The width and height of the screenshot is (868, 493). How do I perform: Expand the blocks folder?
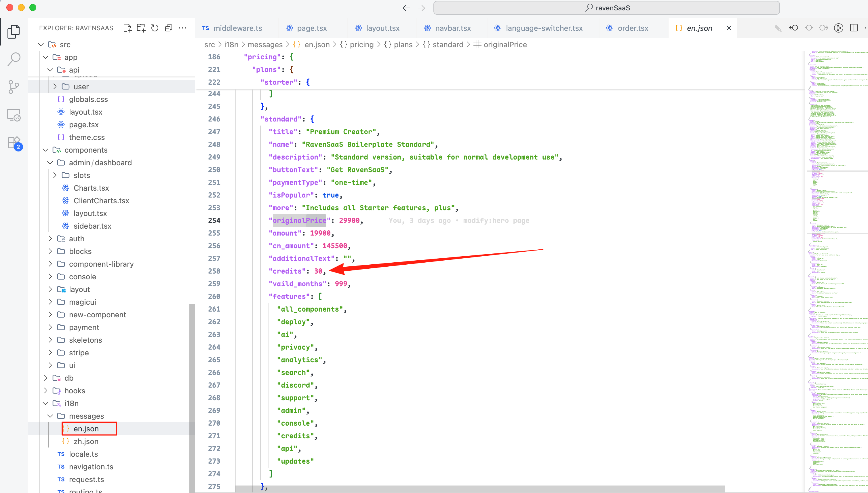pyautogui.click(x=50, y=251)
